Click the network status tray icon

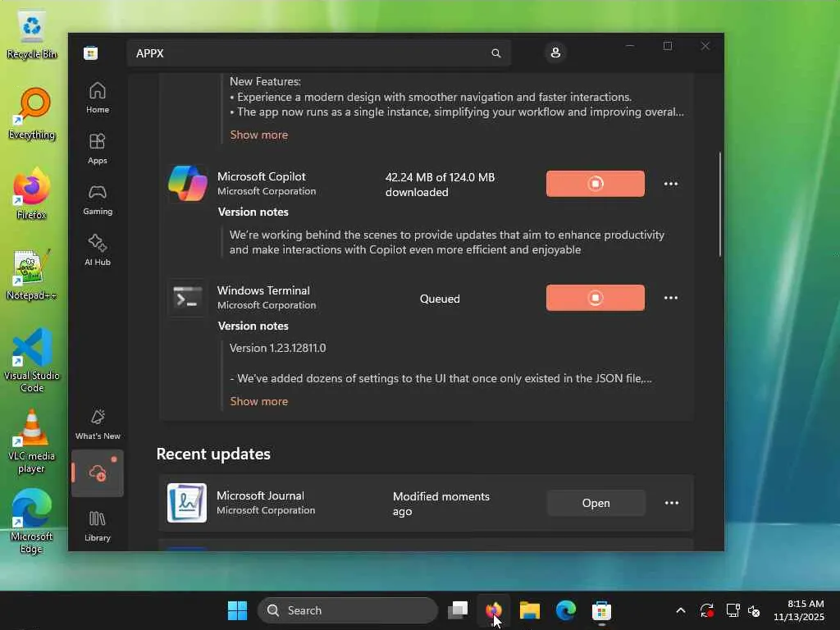(733, 610)
